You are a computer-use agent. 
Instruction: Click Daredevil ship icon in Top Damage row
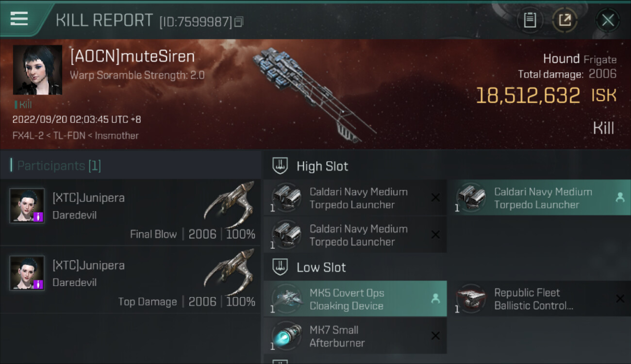pyautogui.click(x=230, y=271)
